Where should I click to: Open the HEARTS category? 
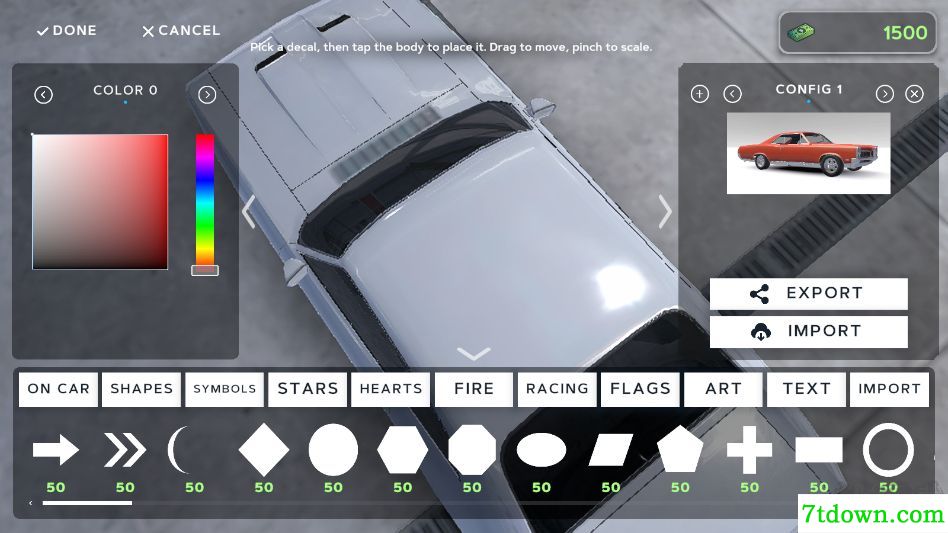[391, 389]
